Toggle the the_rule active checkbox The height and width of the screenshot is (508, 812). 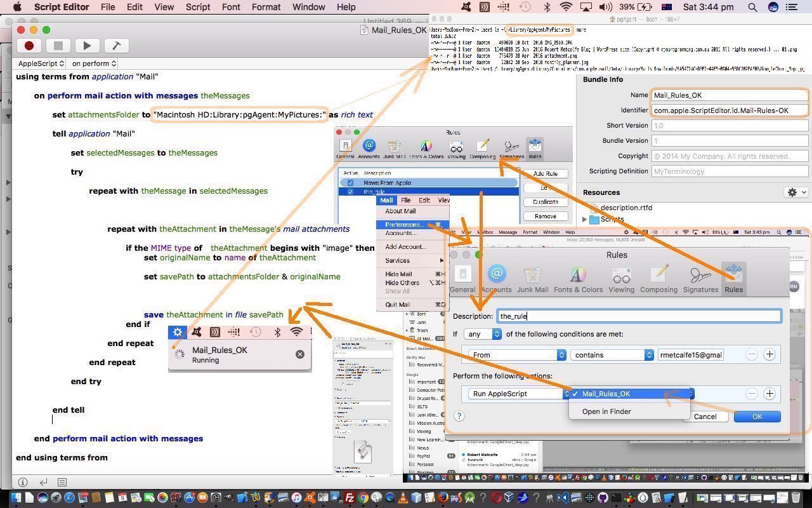point(350,192)
